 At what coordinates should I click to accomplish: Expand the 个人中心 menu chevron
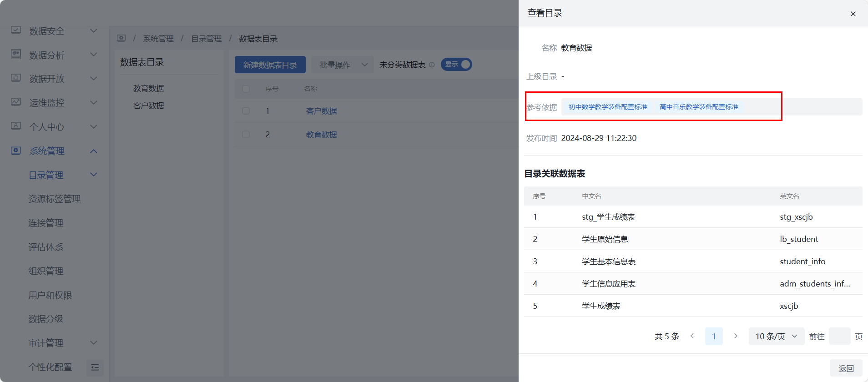coord(94,126)
